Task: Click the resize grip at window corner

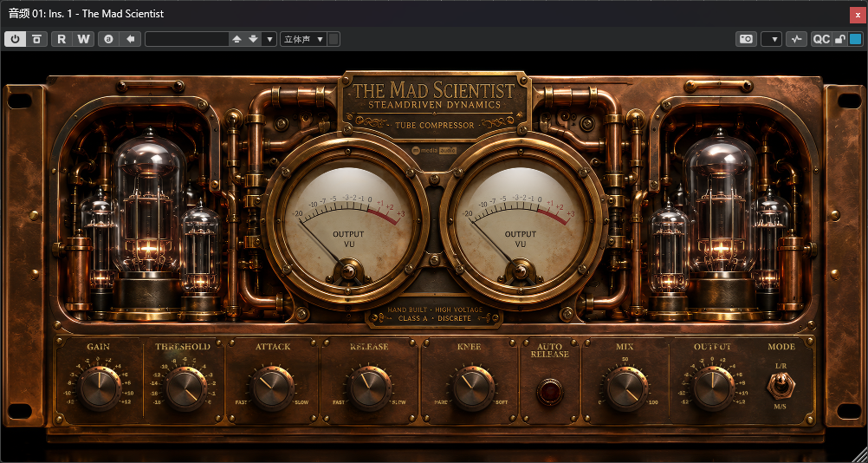Action: click(859, 454)
